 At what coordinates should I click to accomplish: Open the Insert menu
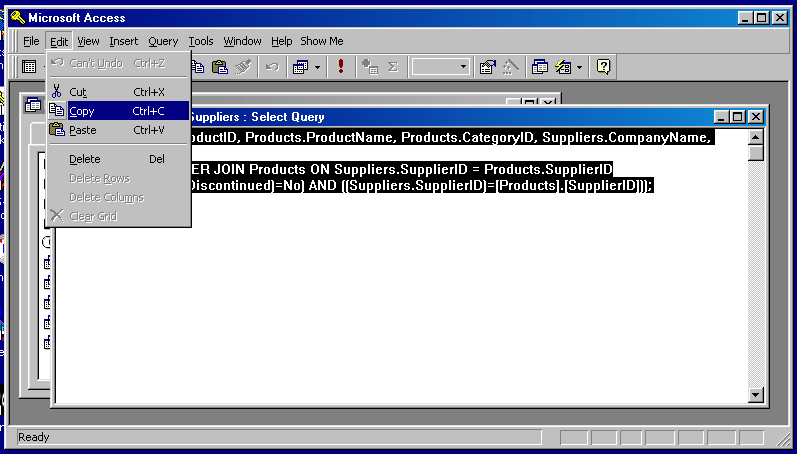(x=124, y=41)
